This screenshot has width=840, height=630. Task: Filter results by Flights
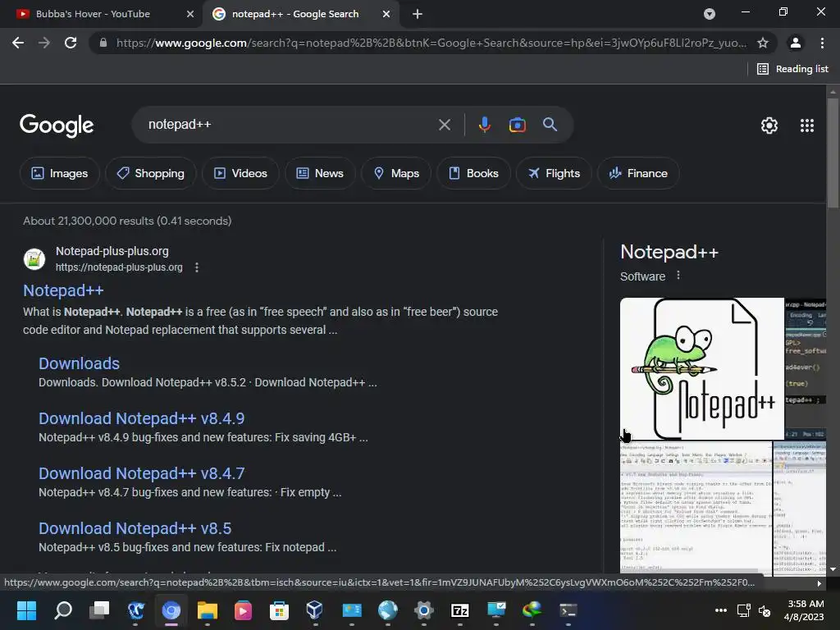[x=554, y=173]
